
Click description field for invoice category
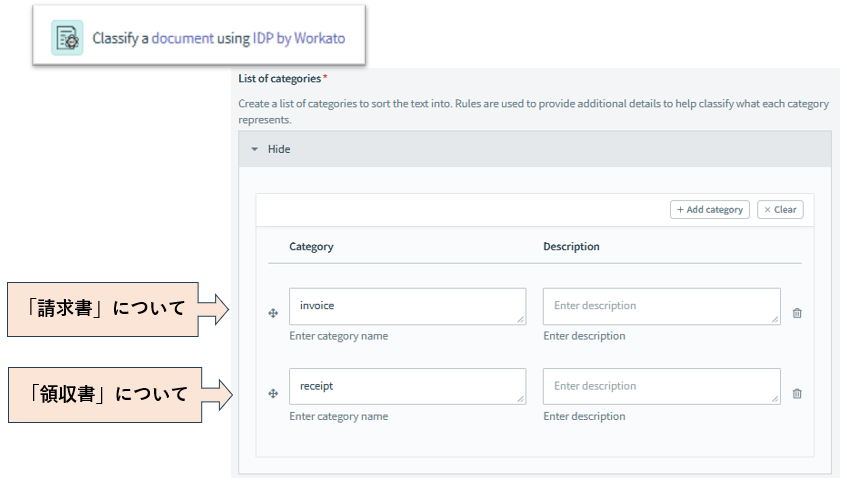pos(661,306)
